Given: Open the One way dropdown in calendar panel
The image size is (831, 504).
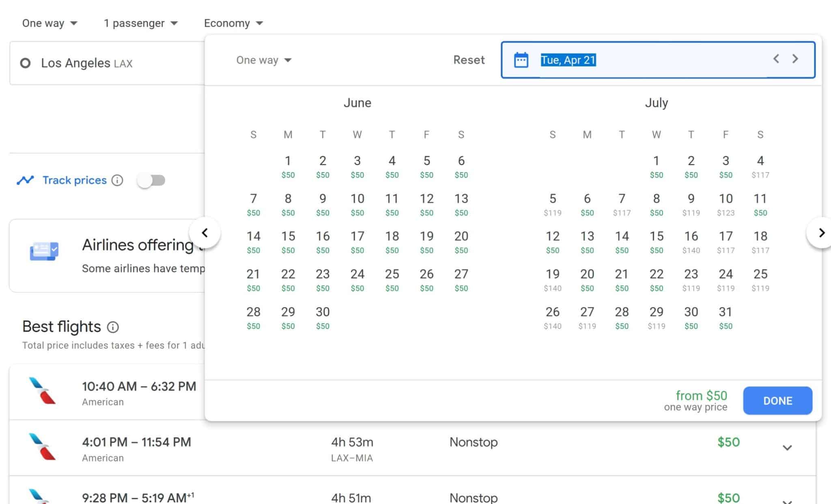Looking at the screenshot, I should pyautogui.click(x=264, y=60).
